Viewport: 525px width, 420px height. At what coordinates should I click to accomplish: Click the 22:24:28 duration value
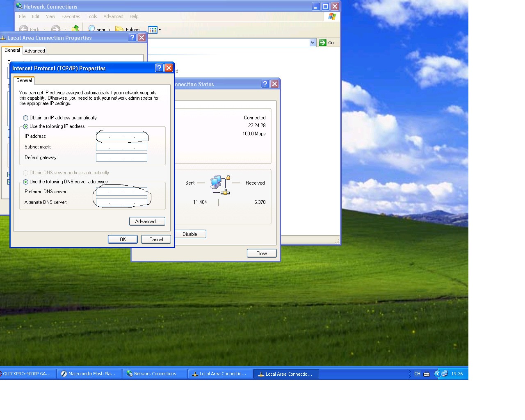coord(257,126)
